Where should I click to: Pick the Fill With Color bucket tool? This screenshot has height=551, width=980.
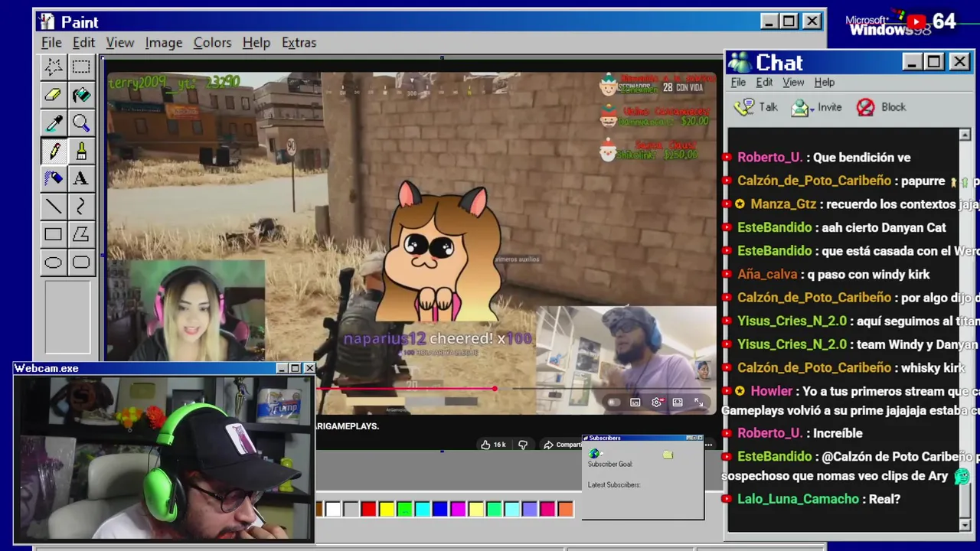click(80, 95)
